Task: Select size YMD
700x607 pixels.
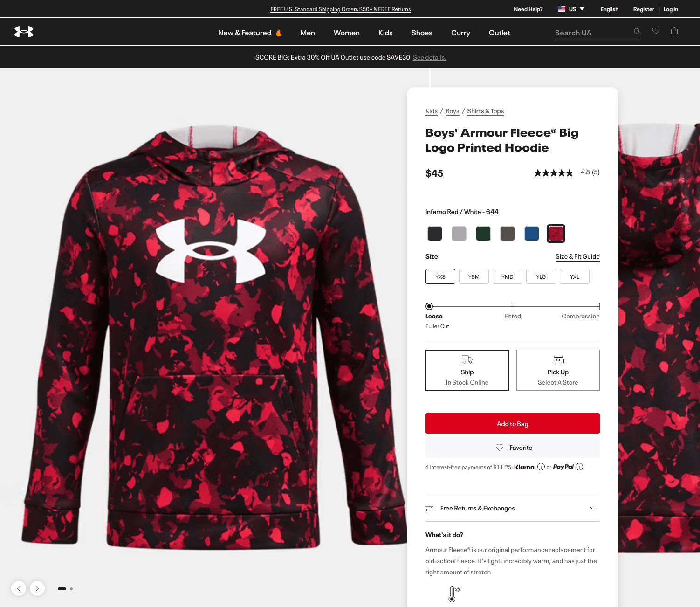Action: tap(508, 276)
